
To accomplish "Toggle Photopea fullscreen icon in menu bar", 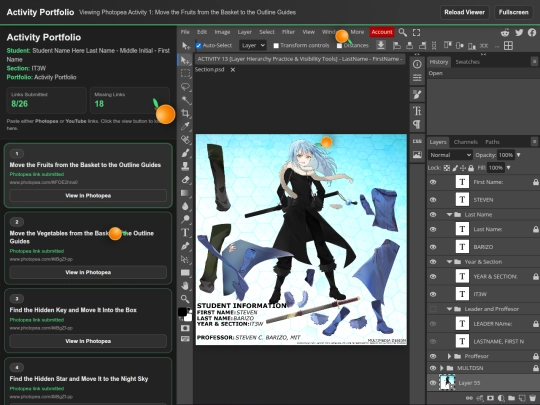I will (416, 32).
